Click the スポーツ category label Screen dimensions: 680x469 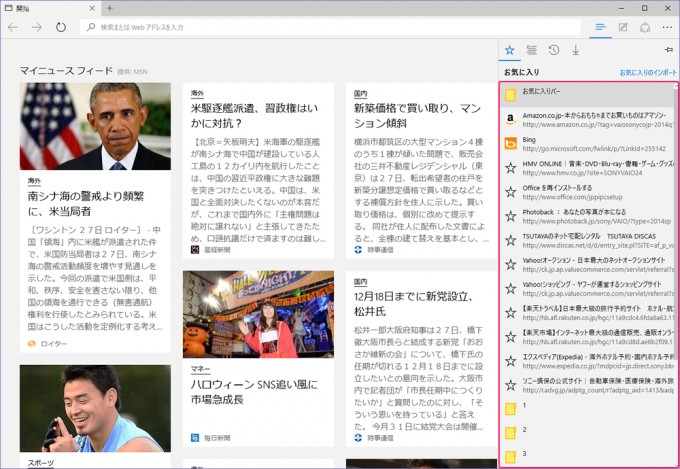click(x=41, y=463)
